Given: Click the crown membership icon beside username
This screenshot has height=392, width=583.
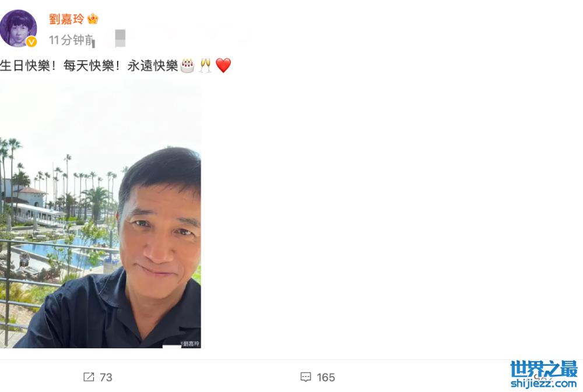Looking at the screenshot, I should point(93,19).
